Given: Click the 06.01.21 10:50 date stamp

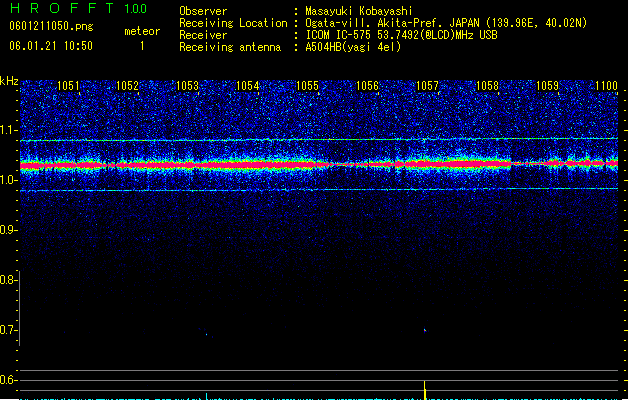Looking at the screenshot, I should click(51, 46).
